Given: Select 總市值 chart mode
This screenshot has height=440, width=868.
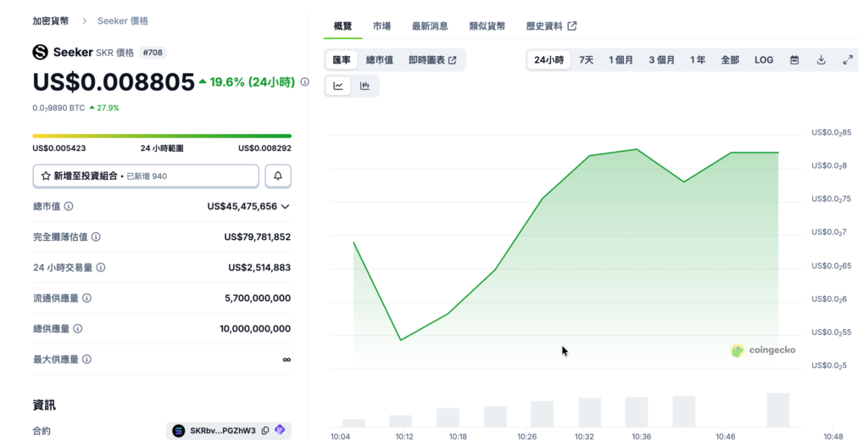Looking at the screenshot, I should tap(380, 60).
